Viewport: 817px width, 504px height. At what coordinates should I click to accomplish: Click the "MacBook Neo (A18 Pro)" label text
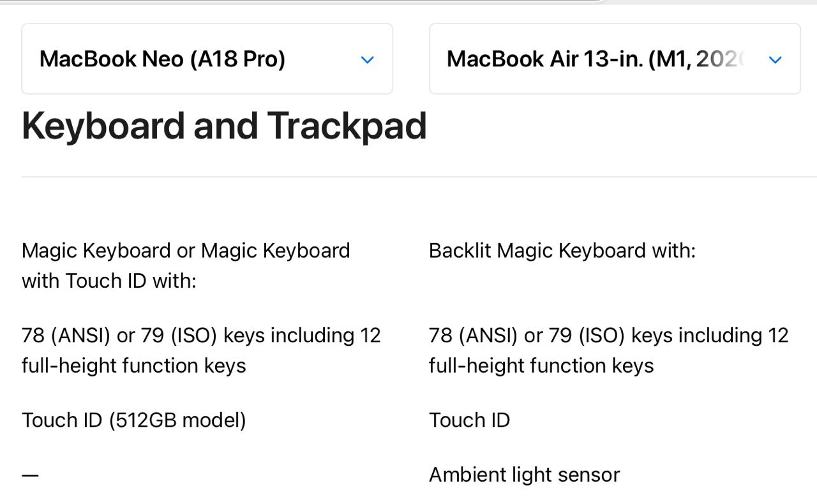click(162, 59)
